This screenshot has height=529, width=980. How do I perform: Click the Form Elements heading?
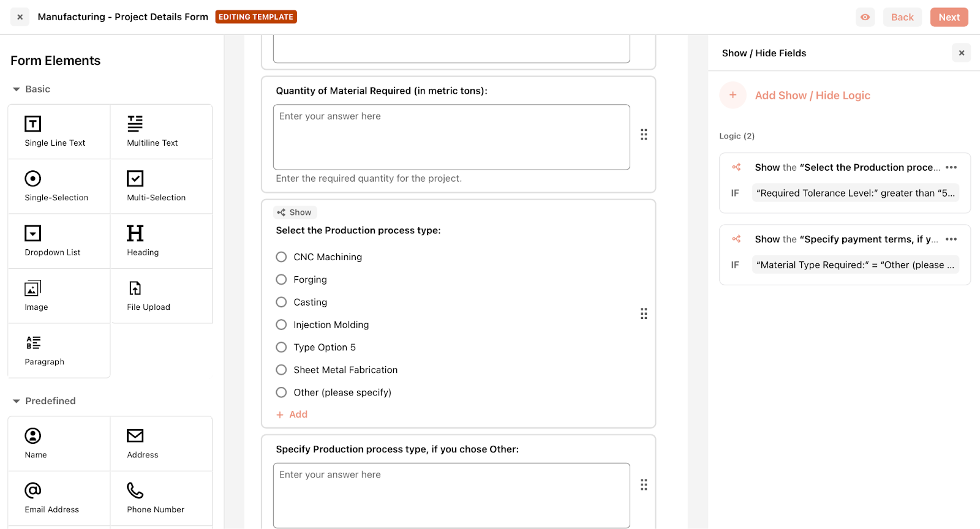point(55,61)
